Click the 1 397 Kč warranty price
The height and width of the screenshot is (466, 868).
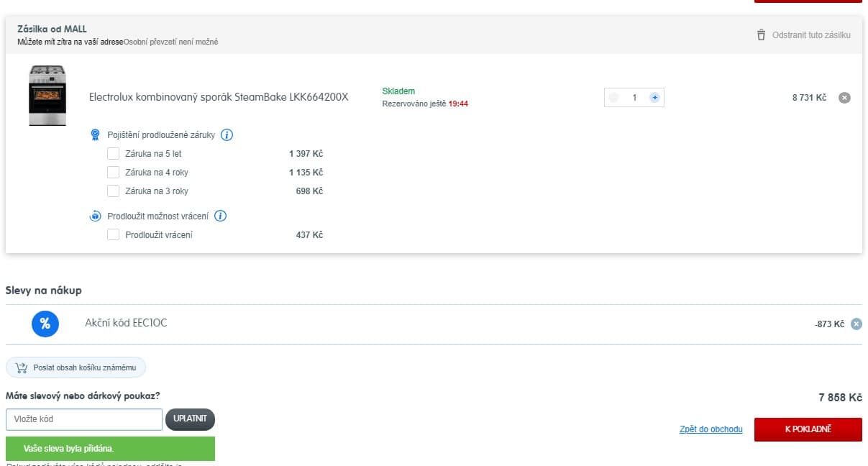click(x=306, y=153)
